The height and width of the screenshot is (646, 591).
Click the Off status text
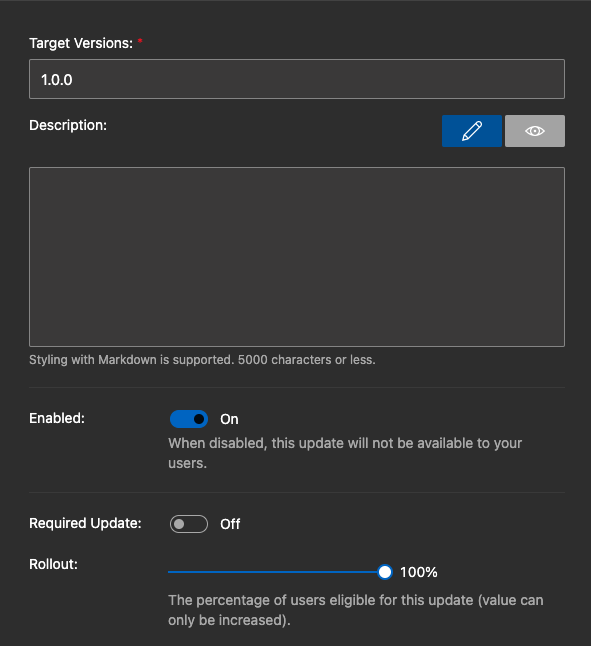[230, 524]
